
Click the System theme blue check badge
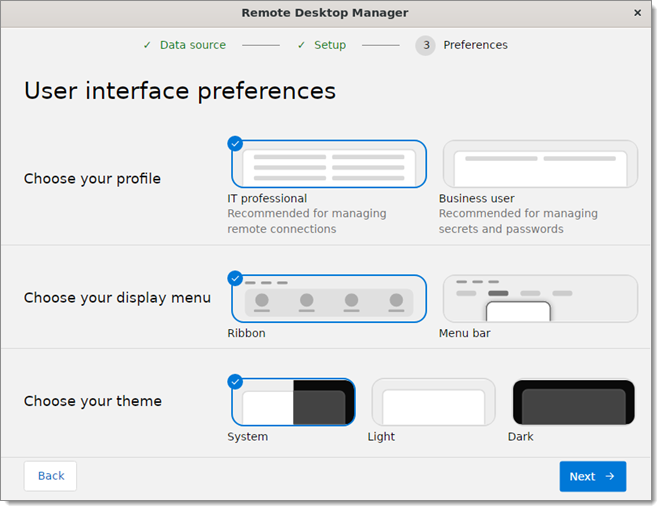[x=235, y=382]
